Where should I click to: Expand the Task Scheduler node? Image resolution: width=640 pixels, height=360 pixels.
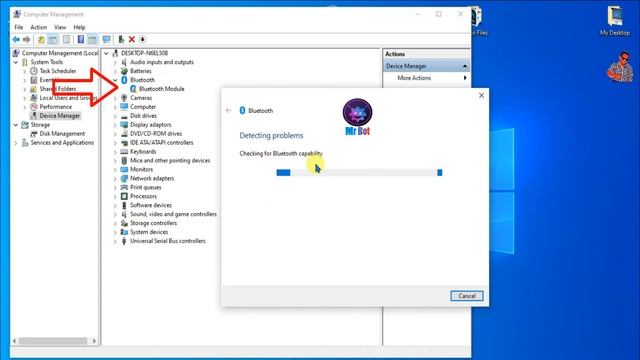point(24,71)
